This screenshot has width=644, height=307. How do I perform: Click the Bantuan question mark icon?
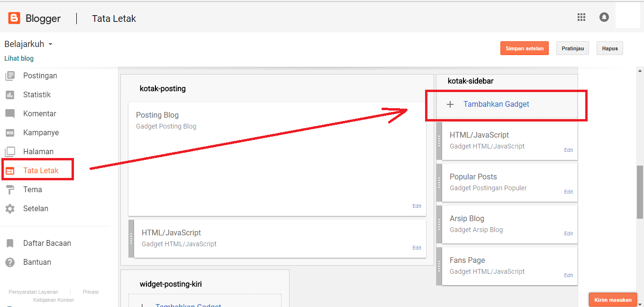(x=10, y=262)
